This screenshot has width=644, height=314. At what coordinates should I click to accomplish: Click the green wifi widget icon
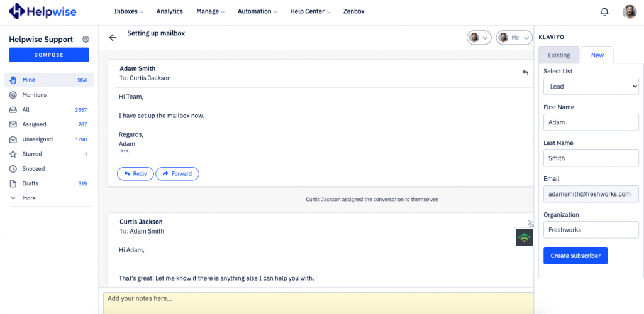pos(524,237)
